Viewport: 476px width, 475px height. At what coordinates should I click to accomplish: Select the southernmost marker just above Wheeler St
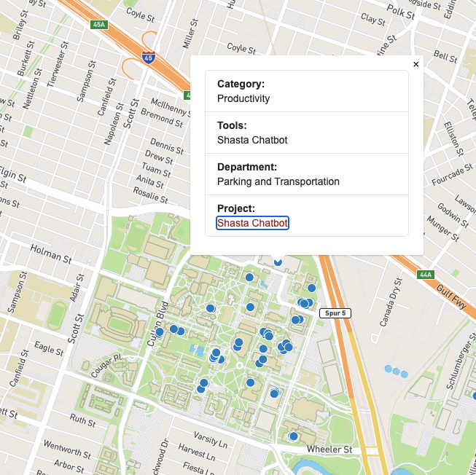pyautogui.click(x=293, y=436)
